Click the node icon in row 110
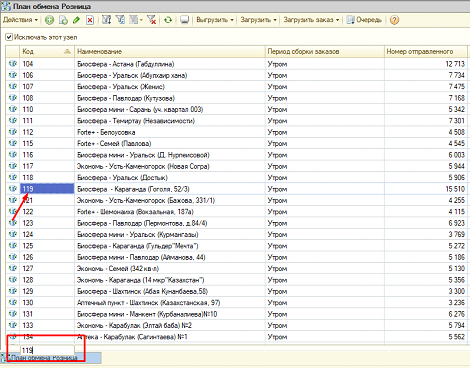The image size is (470, 369). coord(13,109)
